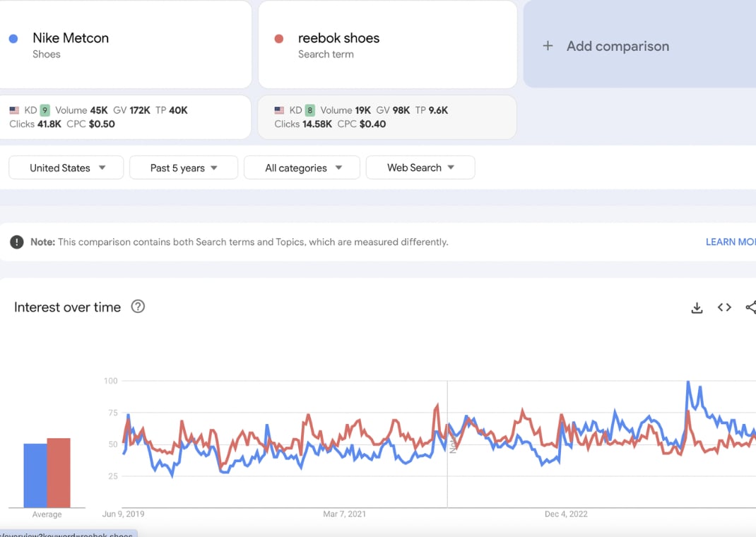Click the KD 8 difficulty badge
This screenshot has height=537, width=756.
tap(309, 110)
